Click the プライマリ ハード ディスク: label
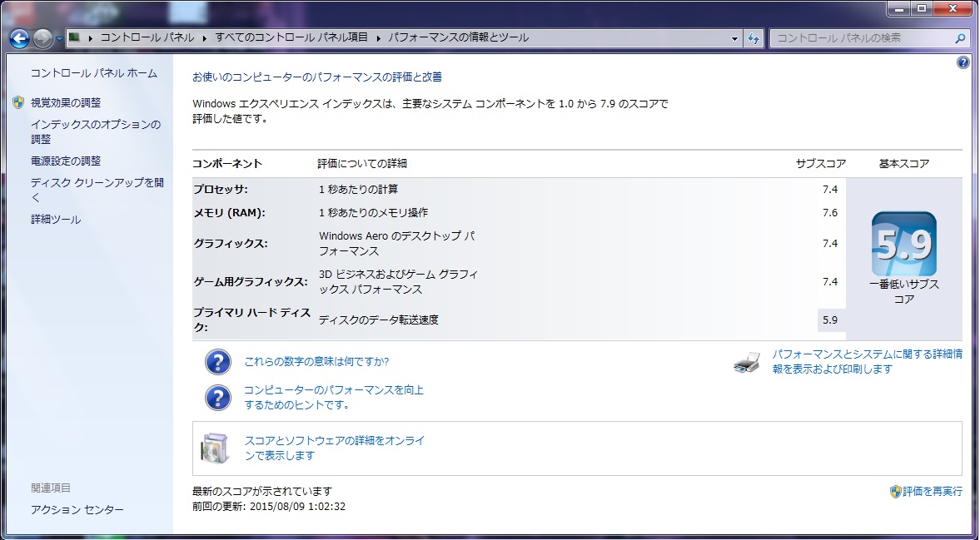The height and width of the screenshot is (540, 980). (252, 320)
